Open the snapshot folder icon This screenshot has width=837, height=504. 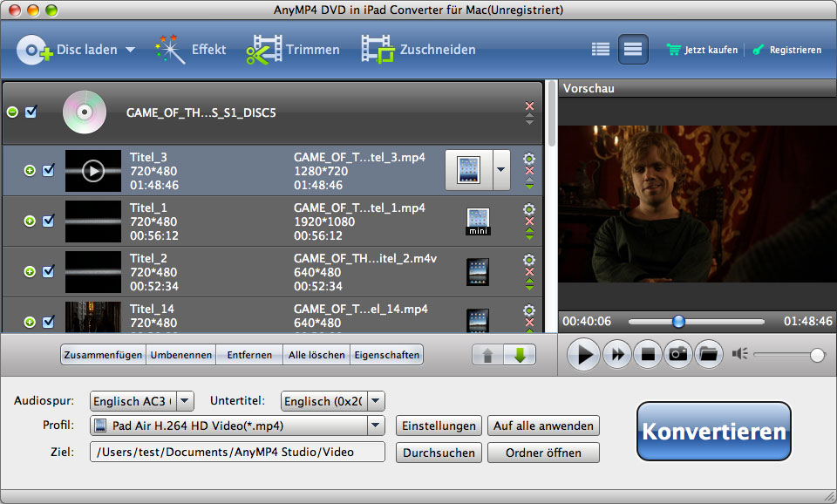709,354
